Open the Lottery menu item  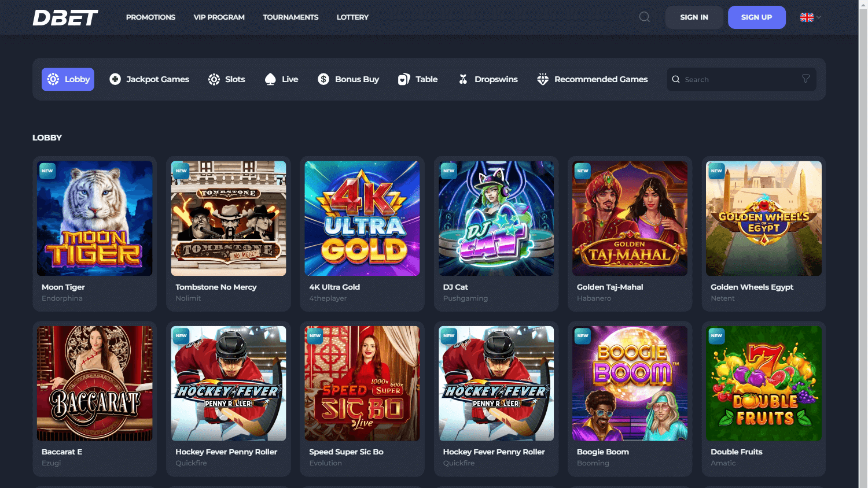pos(352,17)
